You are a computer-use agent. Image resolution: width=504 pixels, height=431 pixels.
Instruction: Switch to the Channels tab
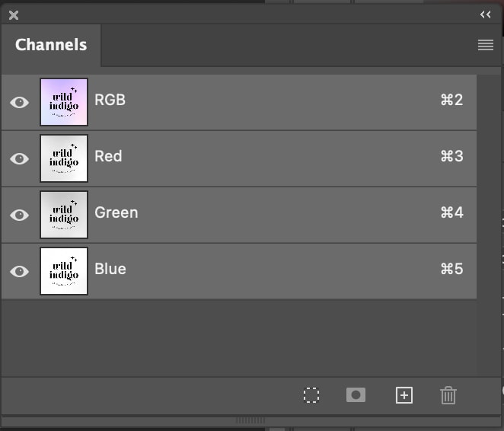51,45
